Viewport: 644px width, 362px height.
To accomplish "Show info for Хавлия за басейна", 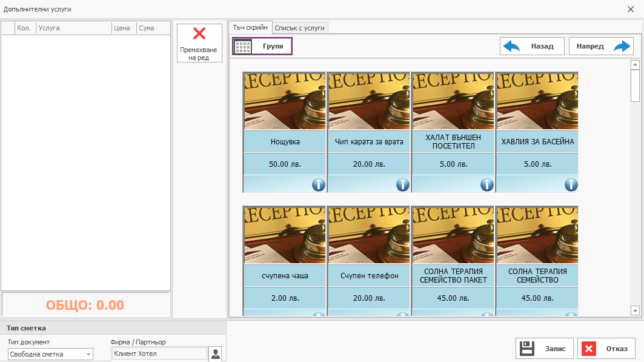I will coord(571,184).
